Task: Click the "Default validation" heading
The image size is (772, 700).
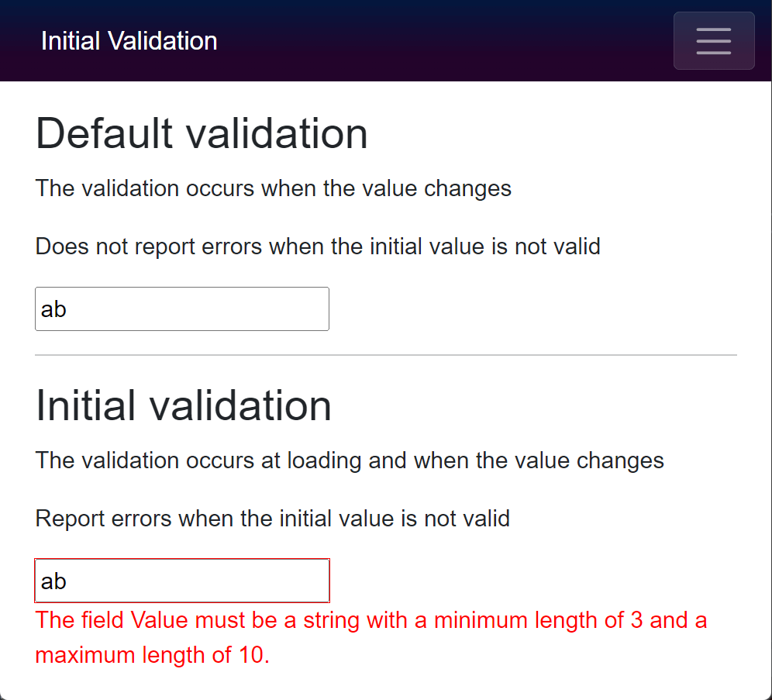Action: coord(202,133)
